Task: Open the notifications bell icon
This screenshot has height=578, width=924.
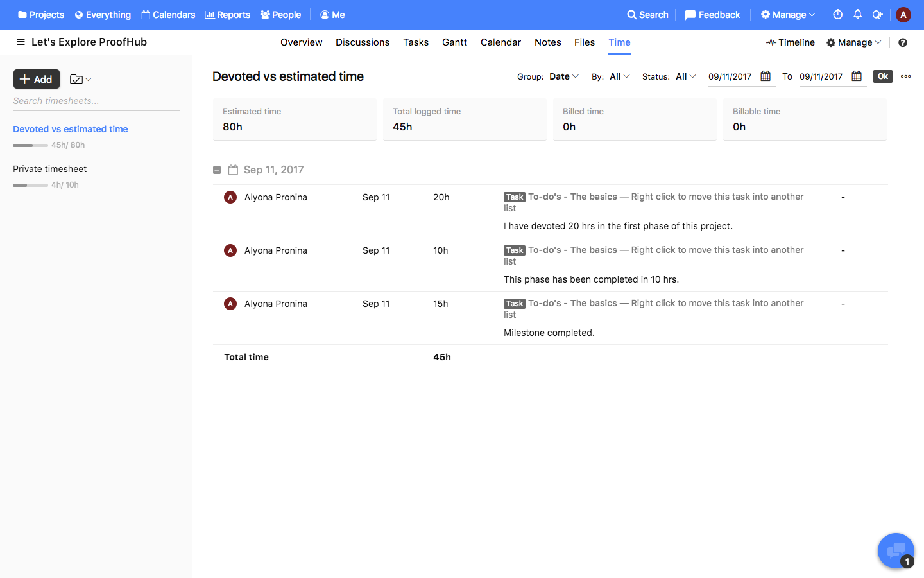Action: [x=857, y=14]
